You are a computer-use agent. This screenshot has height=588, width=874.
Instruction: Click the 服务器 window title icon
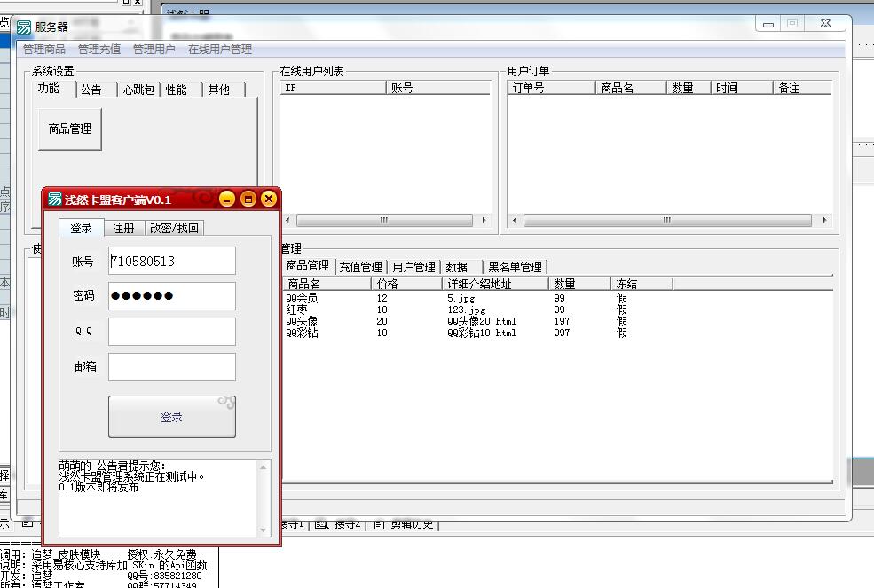23,27
